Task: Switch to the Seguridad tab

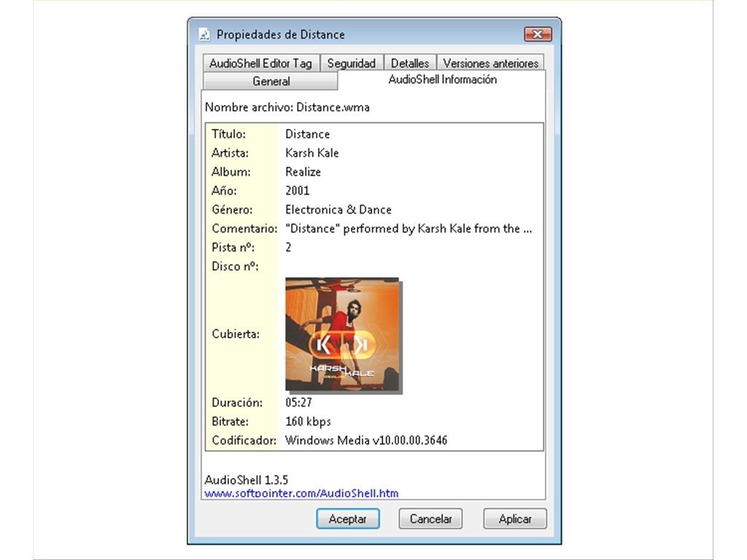Action: [x=351, y=63]
